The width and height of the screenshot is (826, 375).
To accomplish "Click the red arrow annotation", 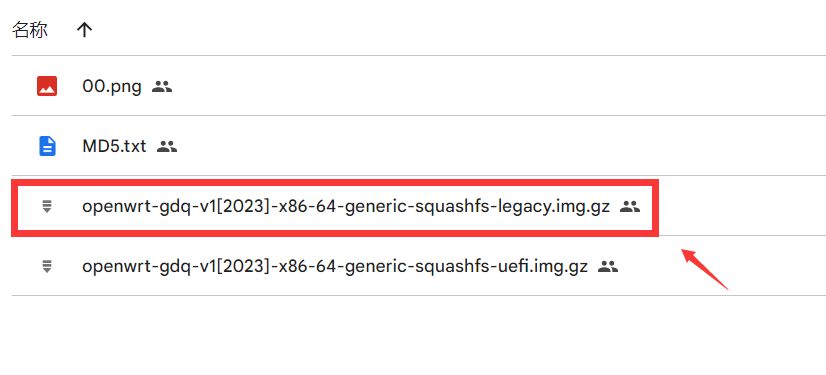I will click(x=705, y=269).
